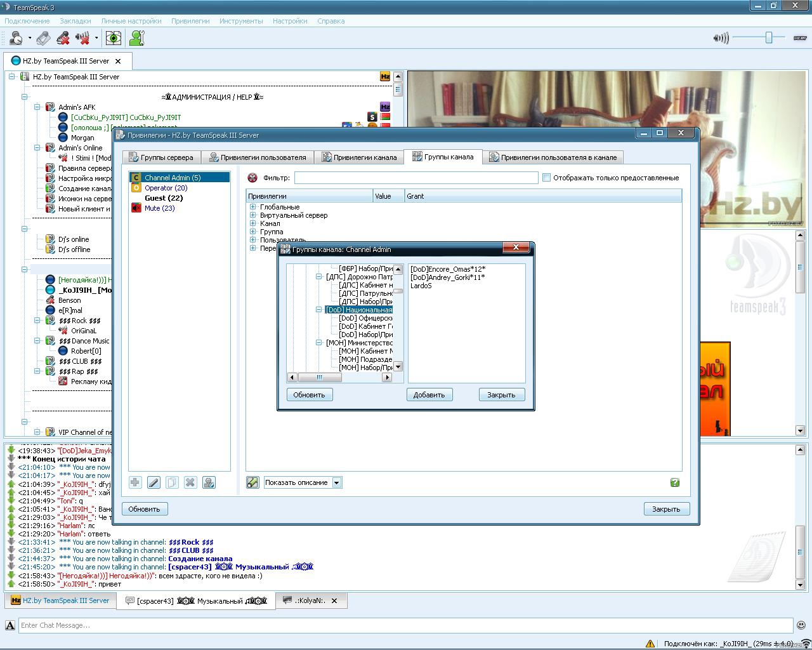Select the Morgan user in server tree
This screenshot has height=650, width=812.
(82, 138)
